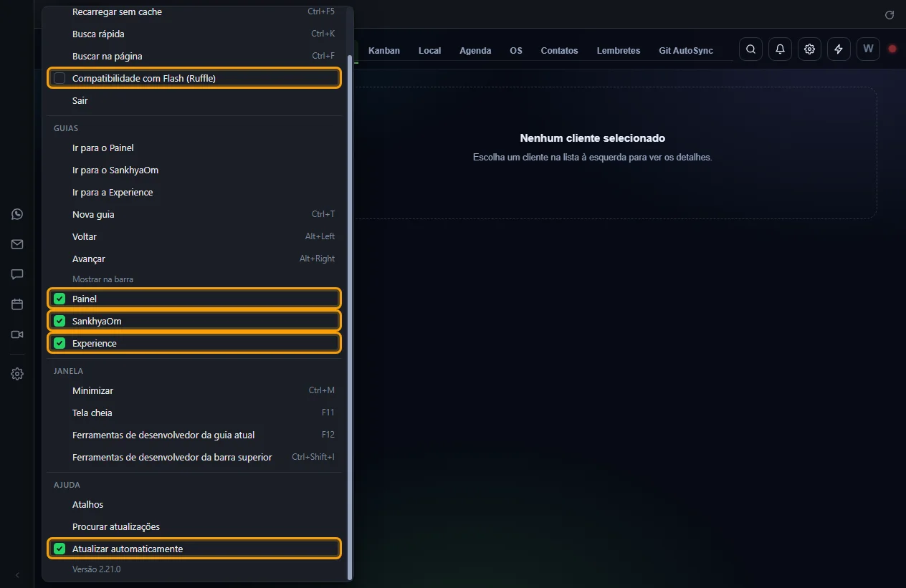Open the Contatos tab
The width and height of the screenshot is (906, 588).
tap(559, 50)
